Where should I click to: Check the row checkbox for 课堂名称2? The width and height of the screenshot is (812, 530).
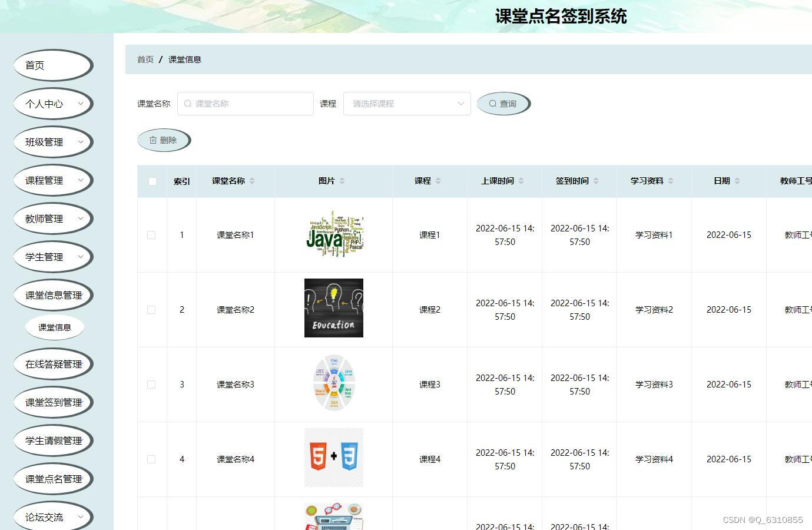pyautogui.click(x=151, y=310)
